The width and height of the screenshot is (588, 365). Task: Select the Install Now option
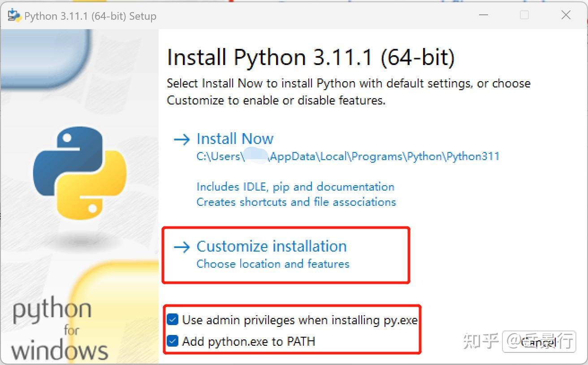(235, 139)
